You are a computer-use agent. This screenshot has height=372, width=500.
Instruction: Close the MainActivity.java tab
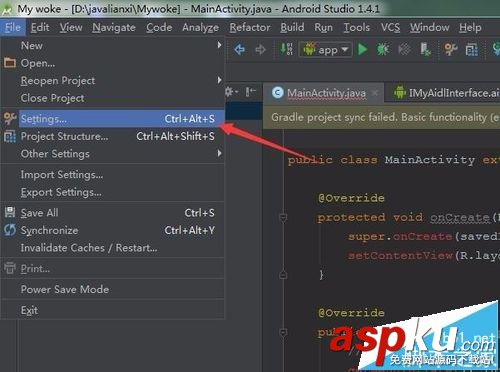point(375,93)
